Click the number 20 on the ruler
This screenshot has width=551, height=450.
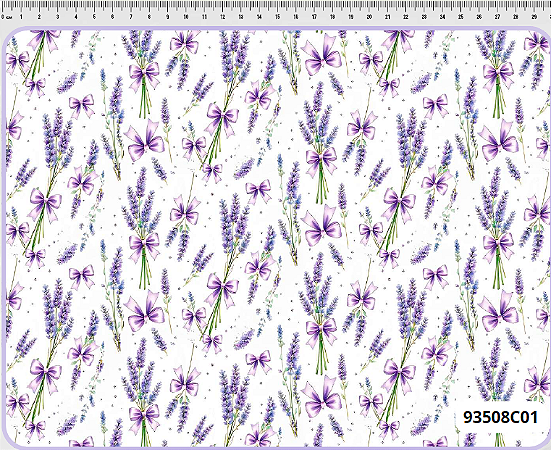click(x=369, y=17)
